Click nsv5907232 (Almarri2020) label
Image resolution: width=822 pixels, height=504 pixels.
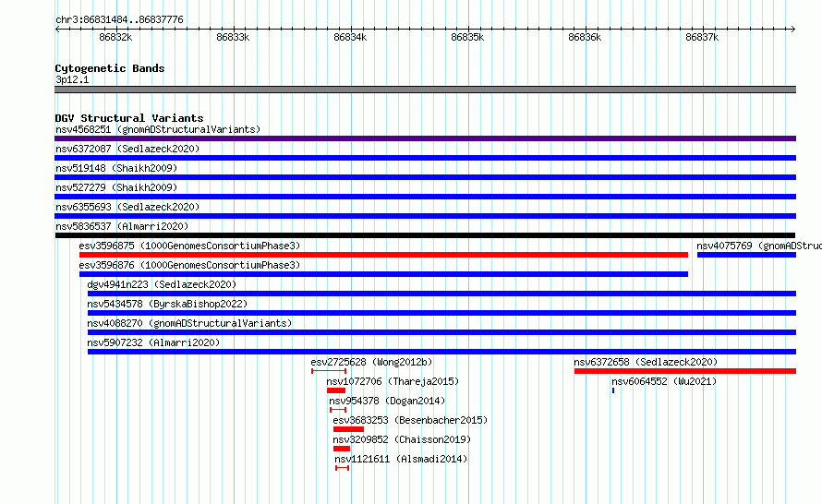click(x=153, y=342)
